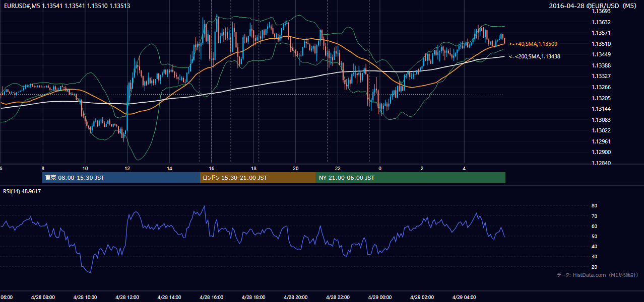Click the 4/28 22:00 time axis label
The image size is (644, 302).
coord(337,297)
